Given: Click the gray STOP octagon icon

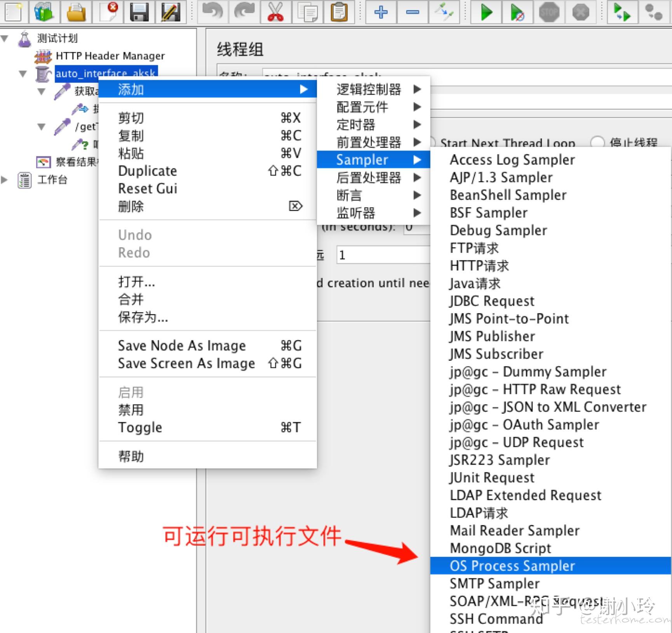Looking at the screenshot, I should coord(549,12).
